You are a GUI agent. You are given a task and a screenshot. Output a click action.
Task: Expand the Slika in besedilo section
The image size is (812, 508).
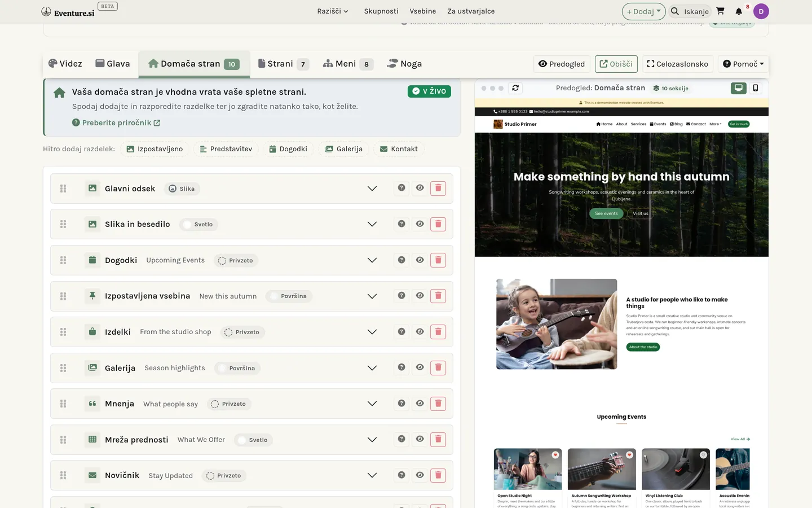pos(372,224)
